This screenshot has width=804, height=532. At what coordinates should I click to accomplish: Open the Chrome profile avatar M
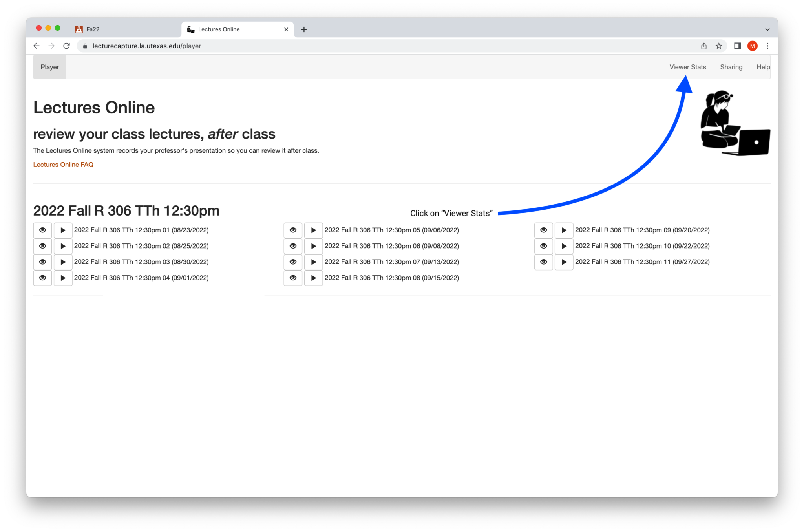tap(753, 46)
